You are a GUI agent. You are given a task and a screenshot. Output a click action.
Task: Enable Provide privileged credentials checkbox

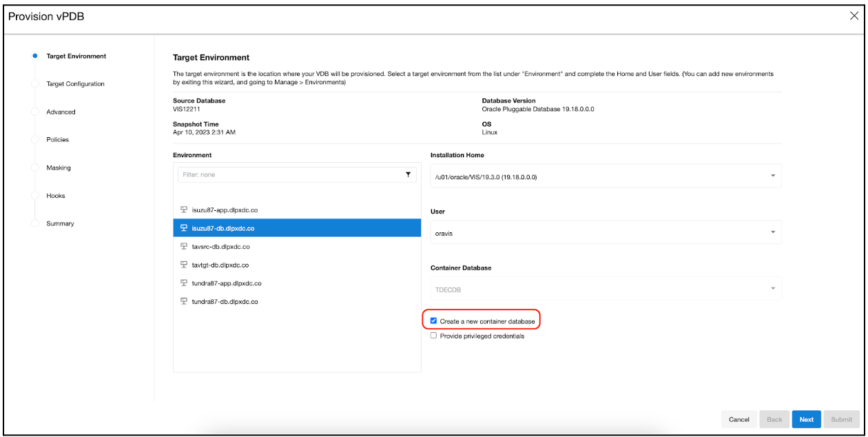[433, 336]
